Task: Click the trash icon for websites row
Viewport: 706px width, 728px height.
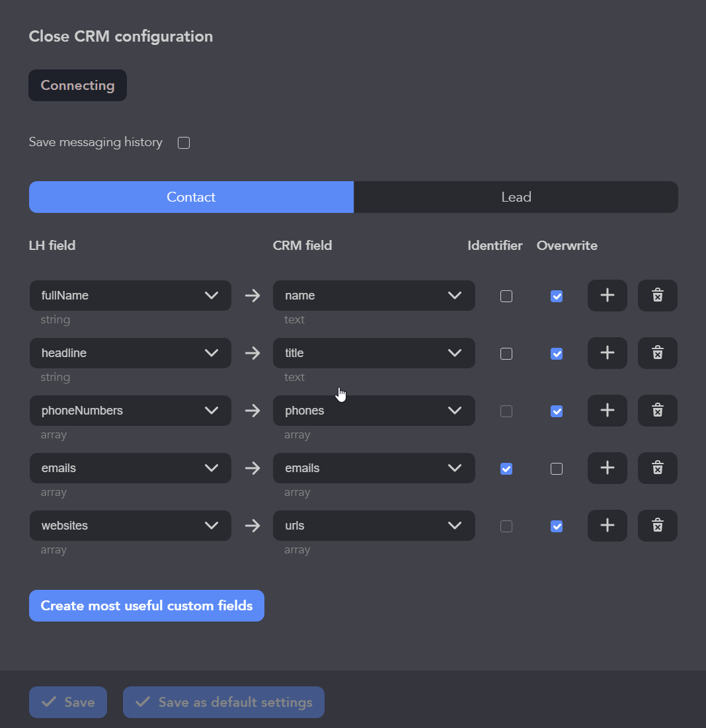Action: 657,526
